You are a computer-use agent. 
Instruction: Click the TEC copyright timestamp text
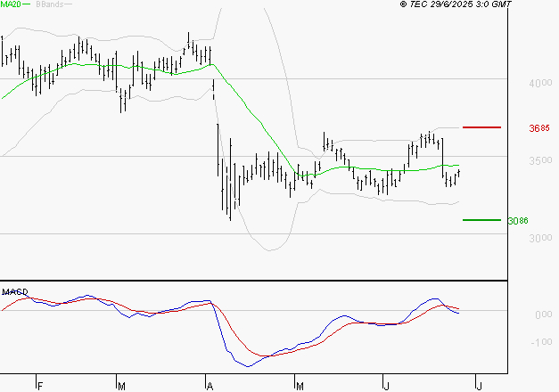[456, 5]
